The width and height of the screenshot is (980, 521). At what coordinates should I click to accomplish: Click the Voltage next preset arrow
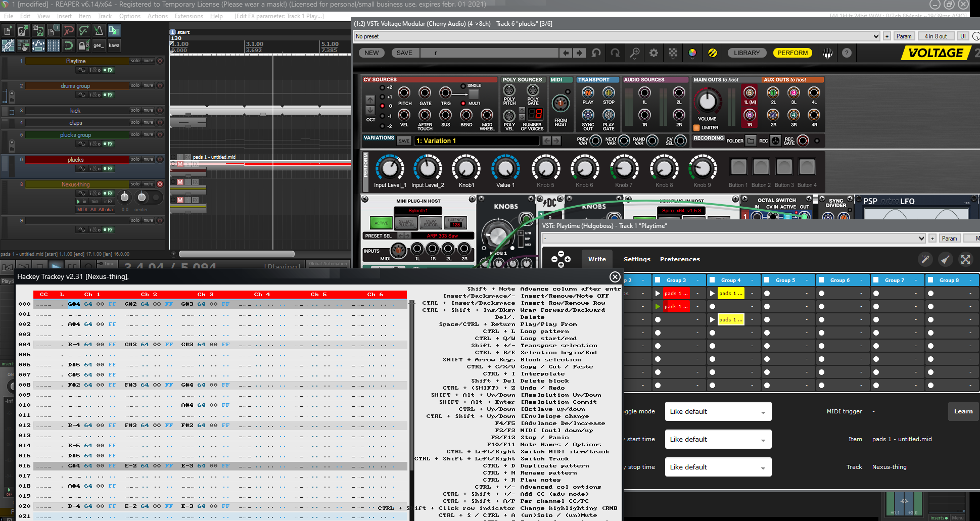pyautogui.click(x=580, y=53)
